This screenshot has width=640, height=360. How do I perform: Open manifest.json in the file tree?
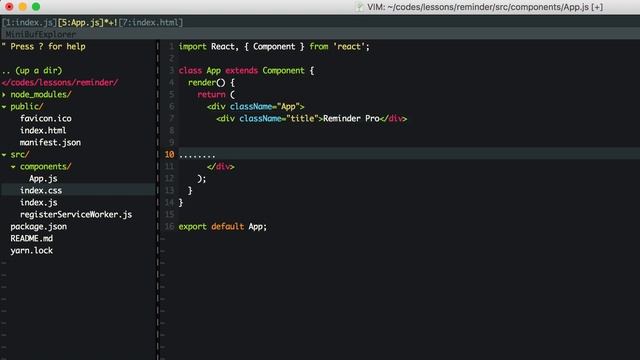pos(50,142)
